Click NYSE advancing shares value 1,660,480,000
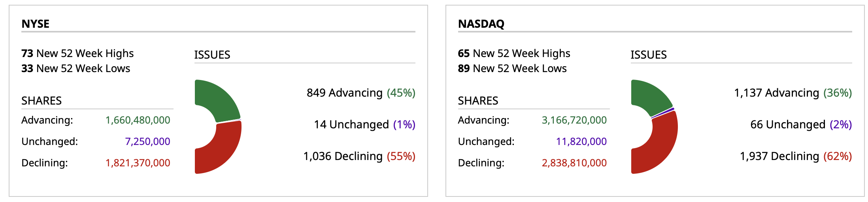The width and height of the screenshot is (868, 202). tap(138, 120)
